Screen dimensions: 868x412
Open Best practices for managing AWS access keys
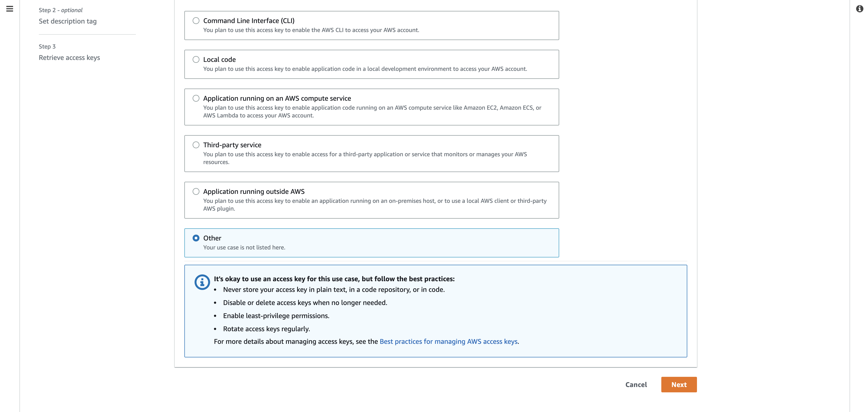449,341
